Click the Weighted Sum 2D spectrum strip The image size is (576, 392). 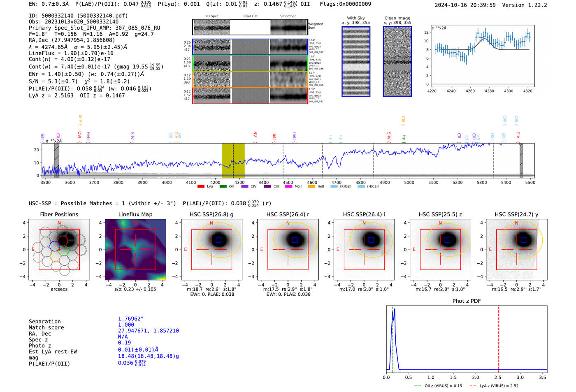250,27
